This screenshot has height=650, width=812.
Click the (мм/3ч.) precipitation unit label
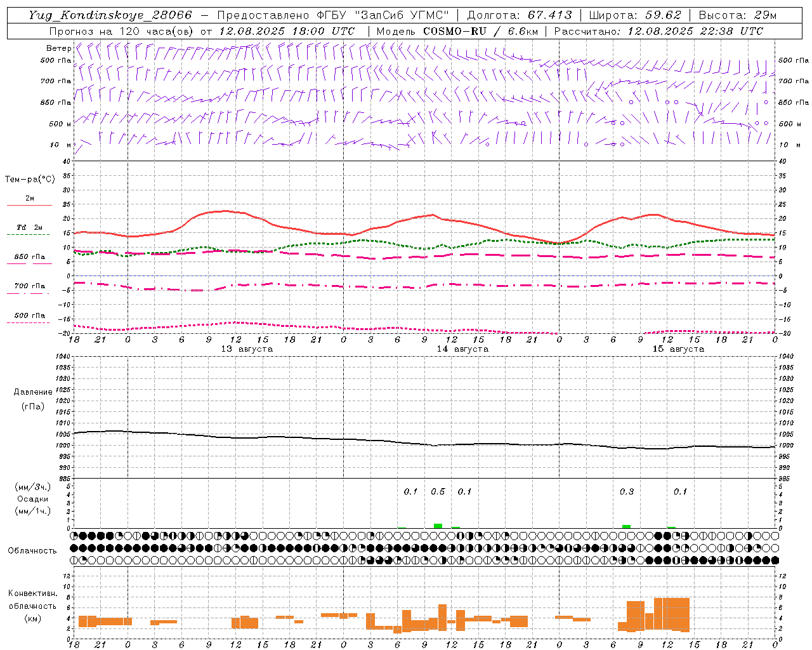click(x=33, y=487)
